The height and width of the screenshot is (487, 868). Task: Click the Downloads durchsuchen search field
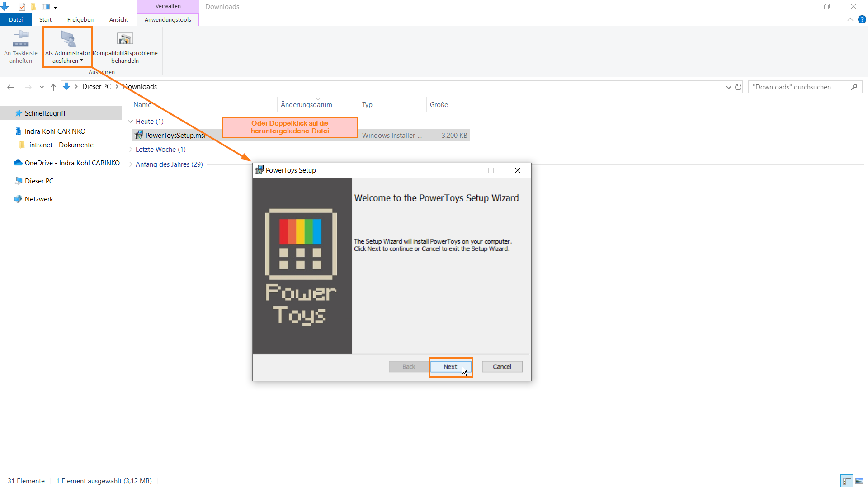[798, 87]
